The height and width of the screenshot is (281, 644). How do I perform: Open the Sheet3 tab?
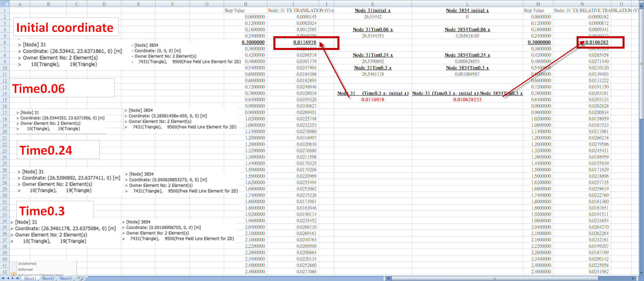pyautogui.click(x=66, y=278)
